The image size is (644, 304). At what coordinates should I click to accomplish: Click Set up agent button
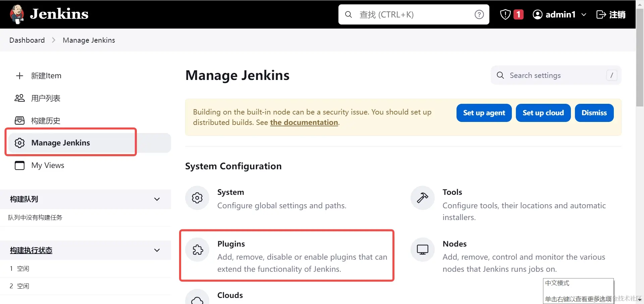pyautogui.click(x=484, y=113)
